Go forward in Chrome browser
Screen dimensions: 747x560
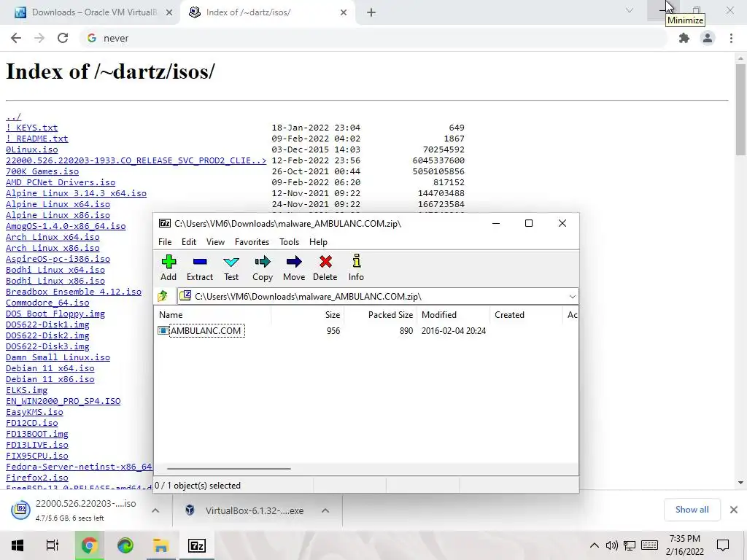coord(39,38)
